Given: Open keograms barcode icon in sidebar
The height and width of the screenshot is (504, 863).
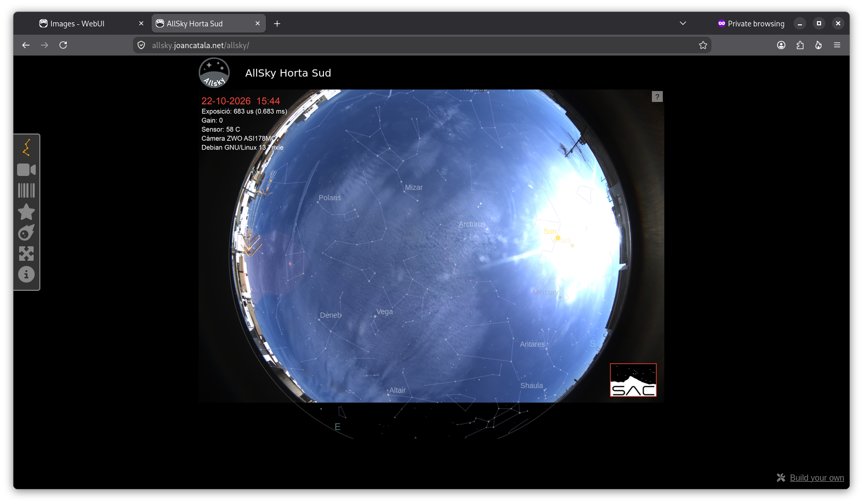Looking at the screenshot, I should pos(26,190).
